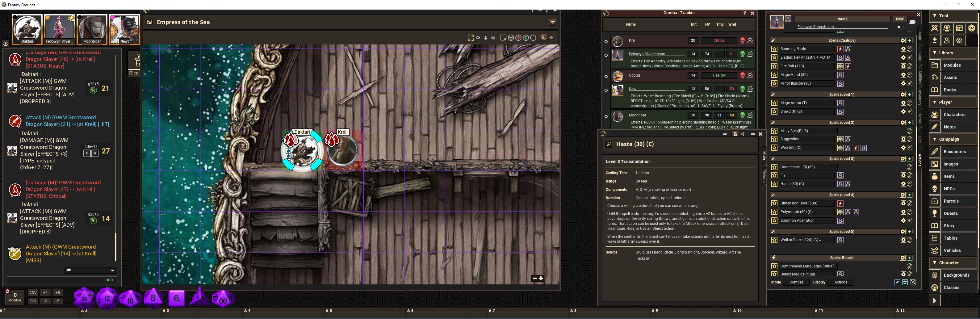Toggle the star for Mage Armor (T)
The width and height of the screenshot is (980, 319).
coord(774,103)
